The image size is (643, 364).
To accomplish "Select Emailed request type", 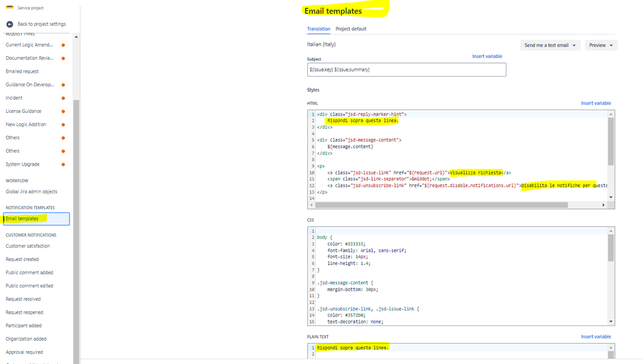I will pos(22,72).
